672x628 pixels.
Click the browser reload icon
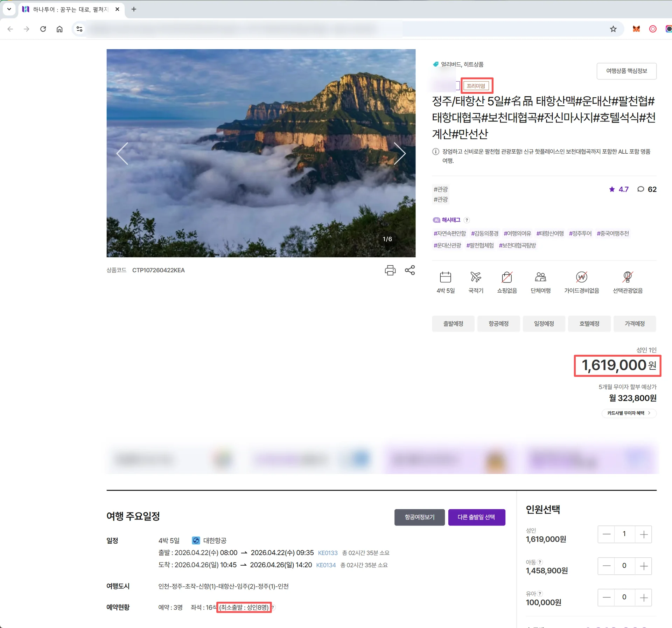(43, 29)
